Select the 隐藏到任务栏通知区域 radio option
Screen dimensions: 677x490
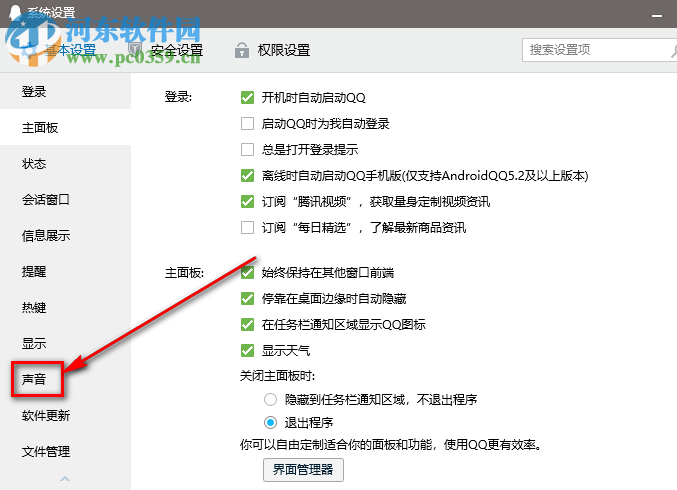coord(270,399)
